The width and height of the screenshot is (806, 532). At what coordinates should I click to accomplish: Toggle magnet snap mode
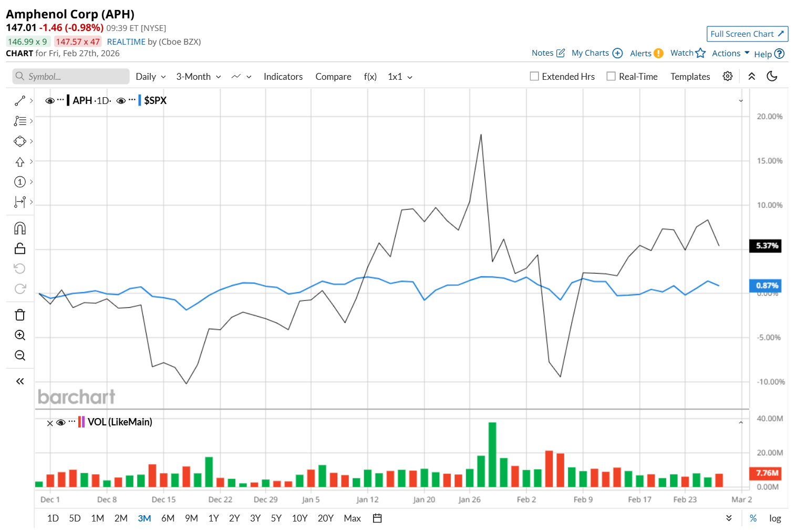tap(20, 228)
